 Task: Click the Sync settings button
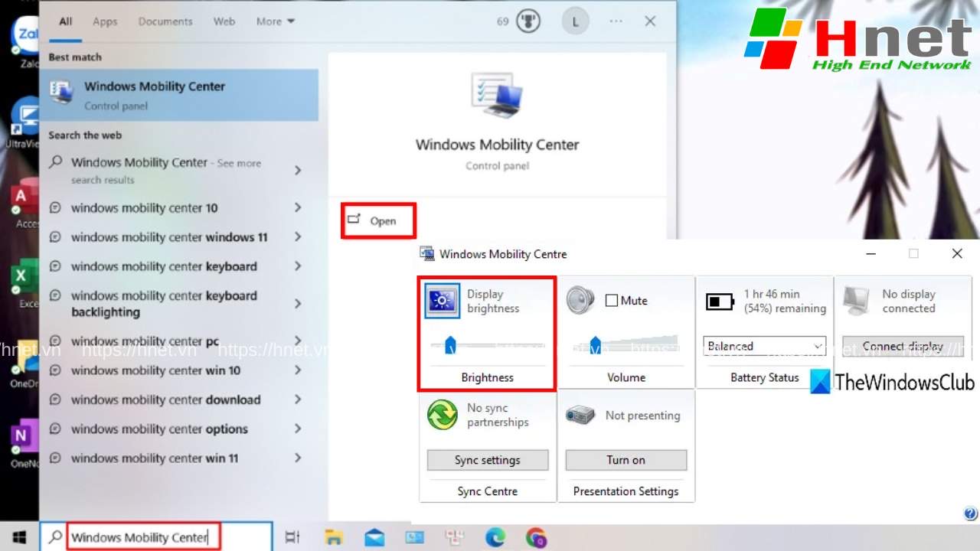pos(488,460)
